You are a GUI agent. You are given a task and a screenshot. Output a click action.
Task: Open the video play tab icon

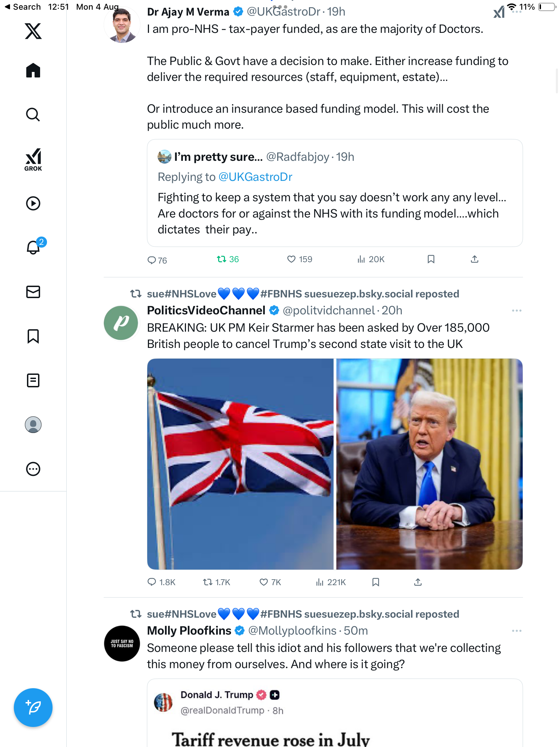pyautogui.click(x=33, y=203)
